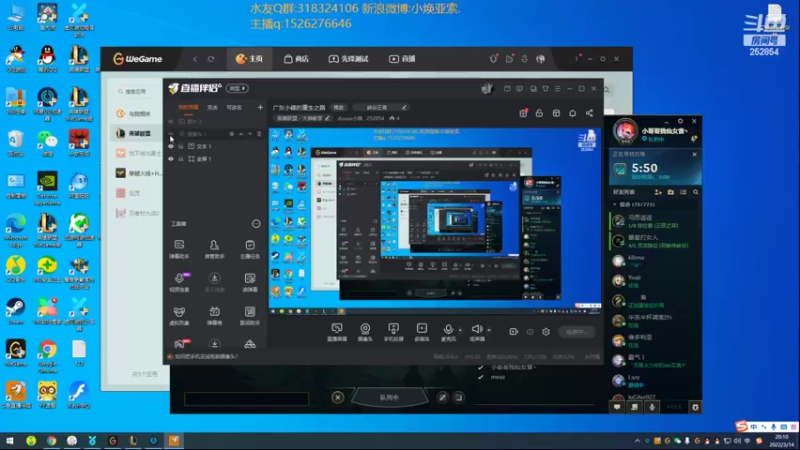This screenshot has width=800, height=450.
Task: Toggle visibility of the 文本 1 source
Action: 171,146
